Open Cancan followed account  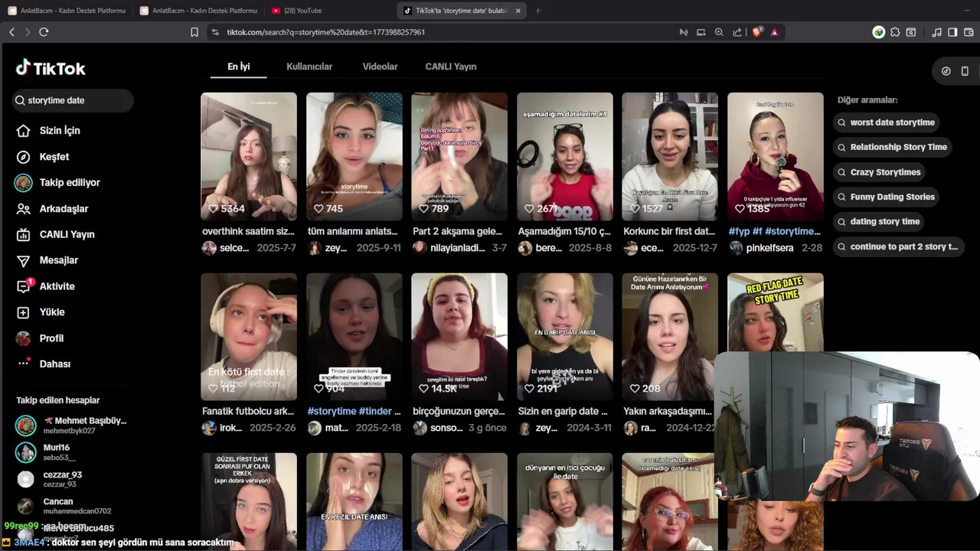64,506
